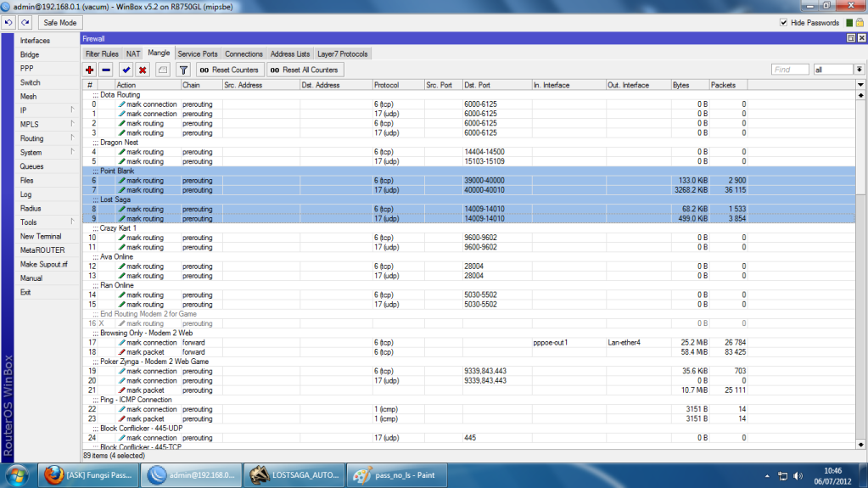Select rule 17 with pppoe-out1 interface
This screenshot has width=868, height=488.
click(468, 343)
